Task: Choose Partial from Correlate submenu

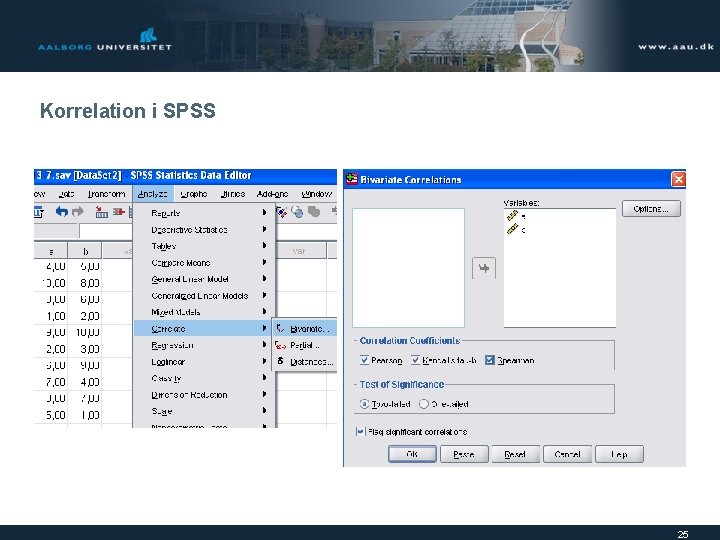Action: click(x=305, y=345)
